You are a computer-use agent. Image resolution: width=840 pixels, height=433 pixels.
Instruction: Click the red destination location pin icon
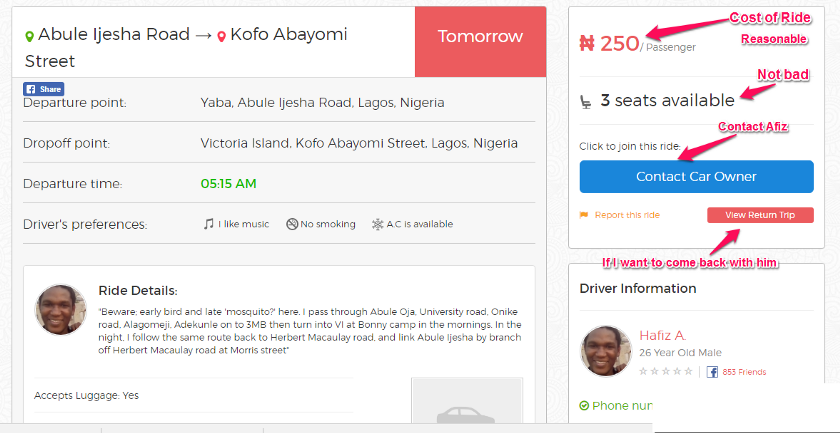pos(221,36)
